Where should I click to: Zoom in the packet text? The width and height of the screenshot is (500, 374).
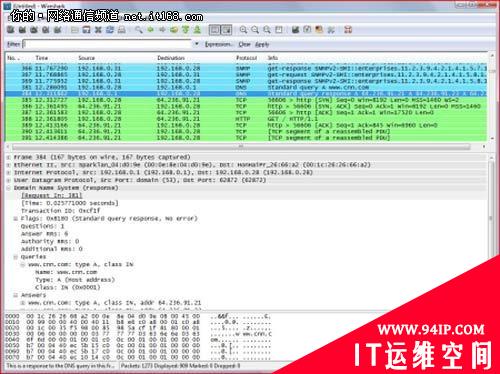pos(243,30)
